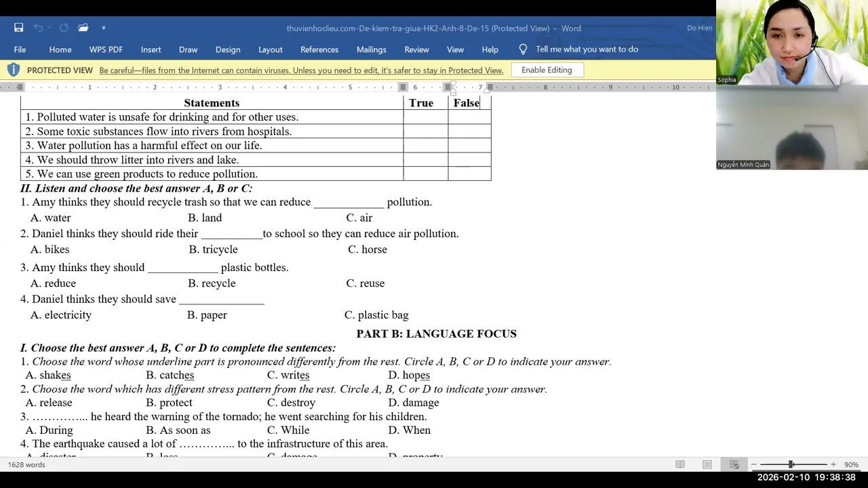Switch to the Home tab
868x488 pixels.
[x=60, y=49]
